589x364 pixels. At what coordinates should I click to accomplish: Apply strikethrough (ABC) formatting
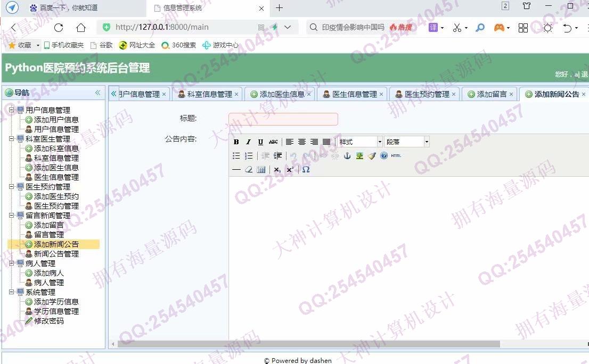[x=273, y=142]
